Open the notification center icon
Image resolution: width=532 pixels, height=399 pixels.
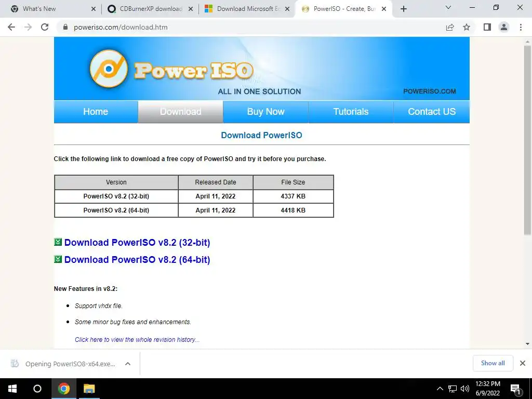click(515, 389)
